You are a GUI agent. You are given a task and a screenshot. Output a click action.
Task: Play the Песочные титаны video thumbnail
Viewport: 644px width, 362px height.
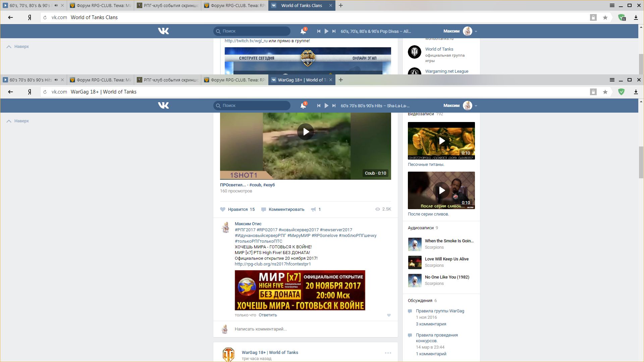pyautogui.click(x=441, y=141)
